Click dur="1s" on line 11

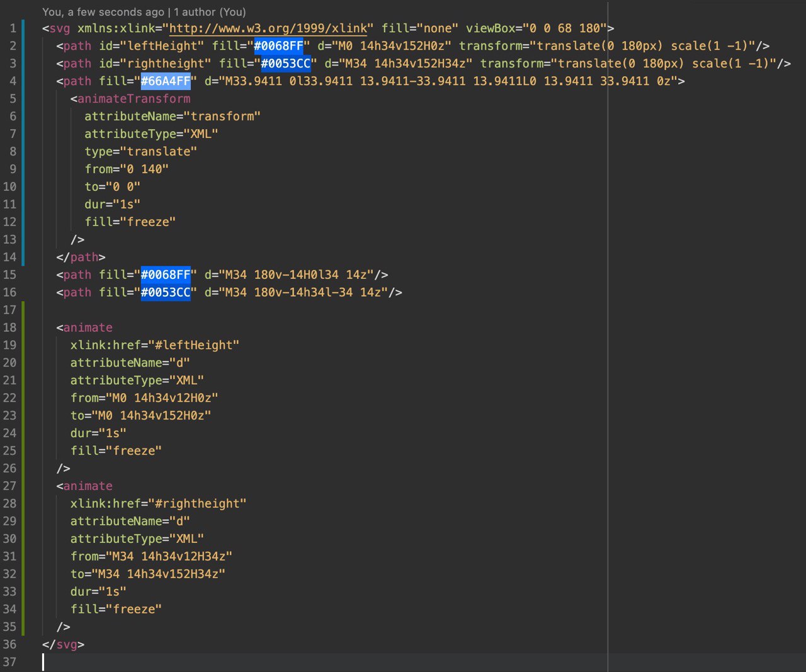pos(113,205)
